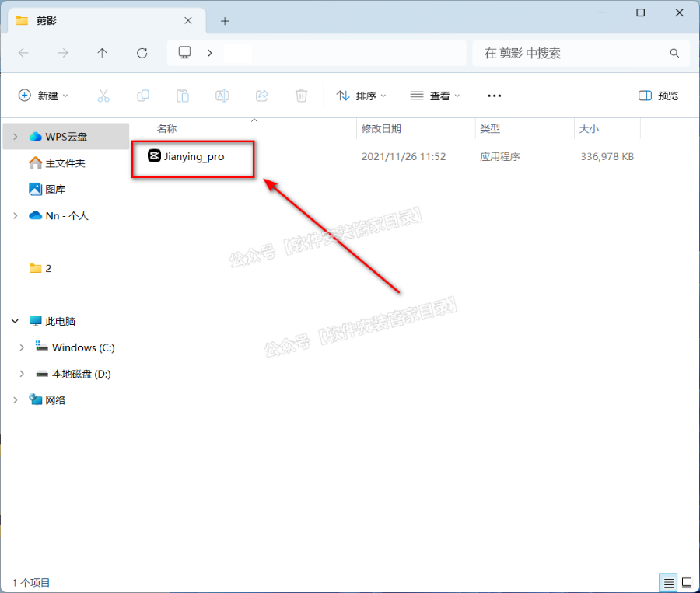The height and width of the screenshot is (593, 700).
Task: Click the Back navigation arrow
Action: click(x=23, y=53)
